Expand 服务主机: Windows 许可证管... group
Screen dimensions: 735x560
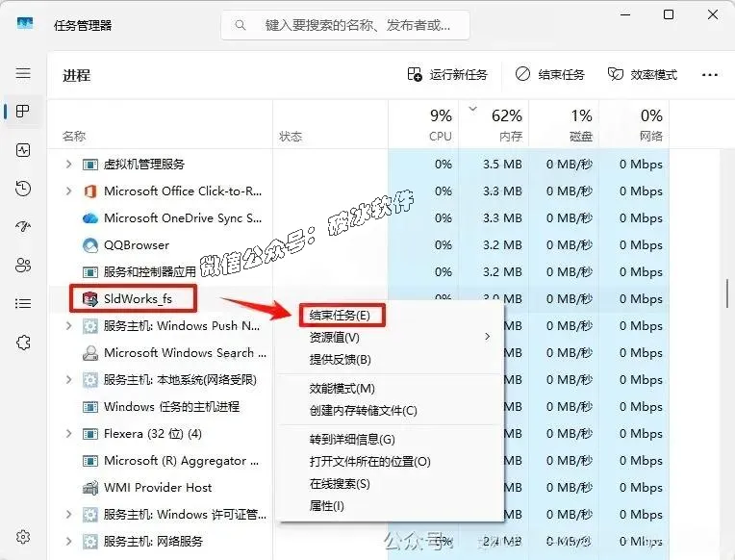(69, 515)
